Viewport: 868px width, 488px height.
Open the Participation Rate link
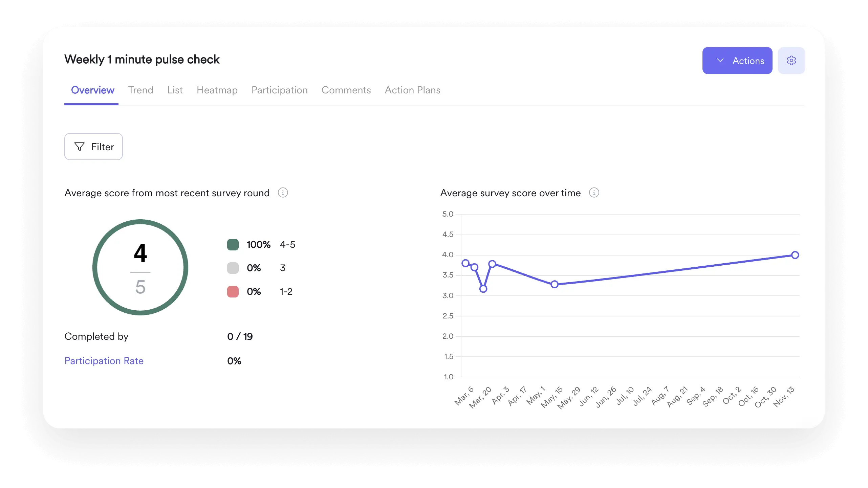[104, 361]
